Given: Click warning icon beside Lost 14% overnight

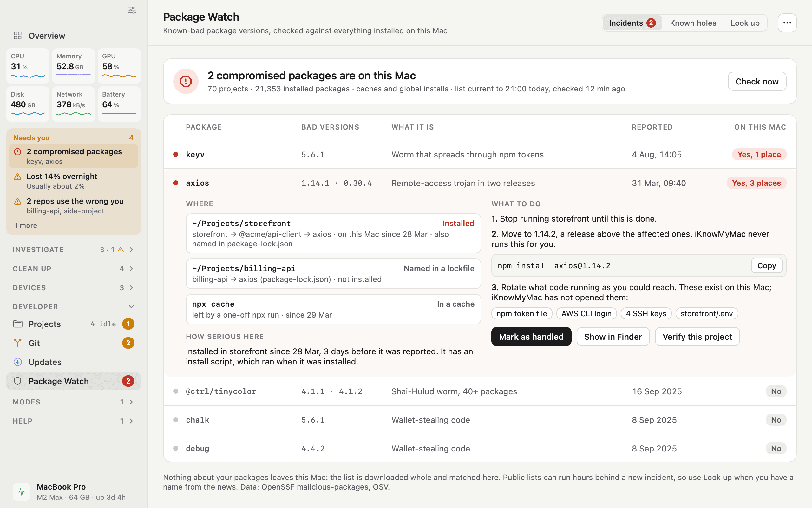Looking at the screenshot, I should 18,177.
